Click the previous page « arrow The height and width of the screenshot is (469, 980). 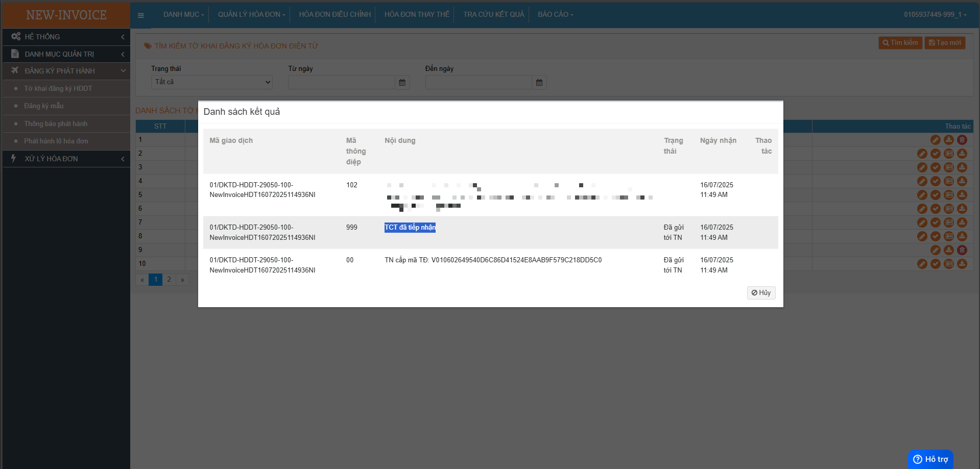[x=142, y=279]
